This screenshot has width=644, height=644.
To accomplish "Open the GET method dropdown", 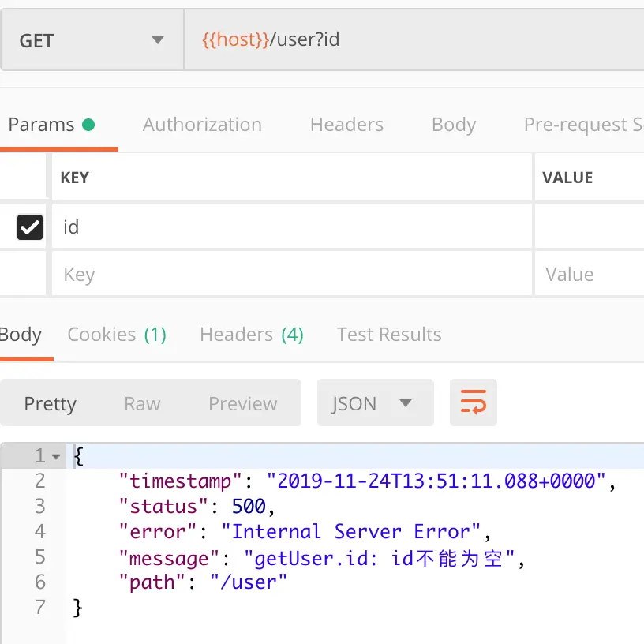I will [92, 40].
